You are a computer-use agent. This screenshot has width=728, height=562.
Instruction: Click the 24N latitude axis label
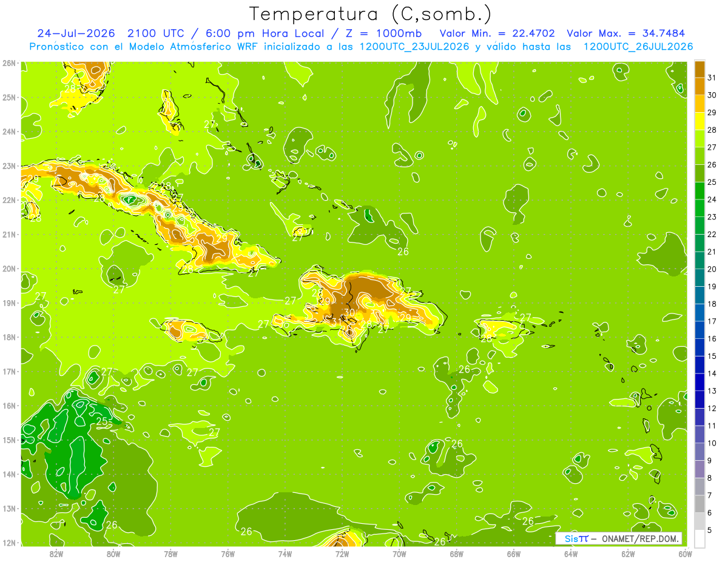[9, 132]
